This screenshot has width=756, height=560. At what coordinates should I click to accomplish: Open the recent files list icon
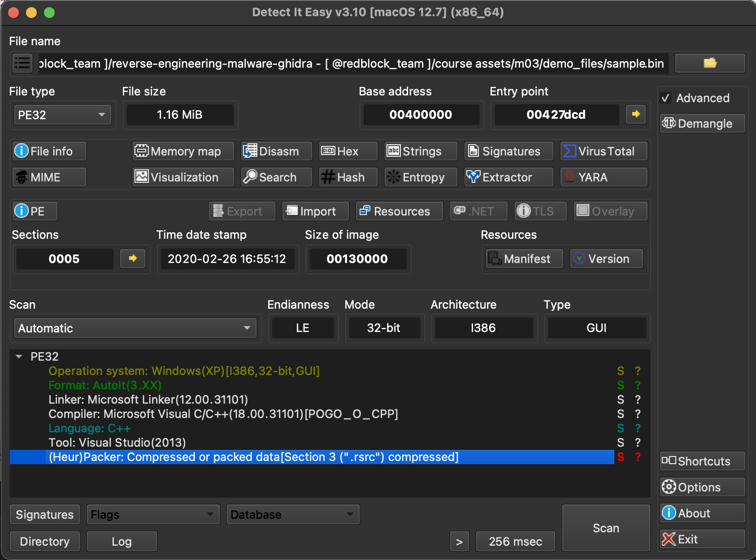22,63
